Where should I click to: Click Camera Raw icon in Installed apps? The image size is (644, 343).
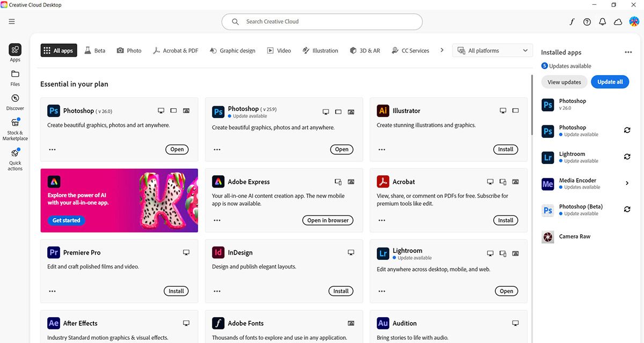click(547, 237)
